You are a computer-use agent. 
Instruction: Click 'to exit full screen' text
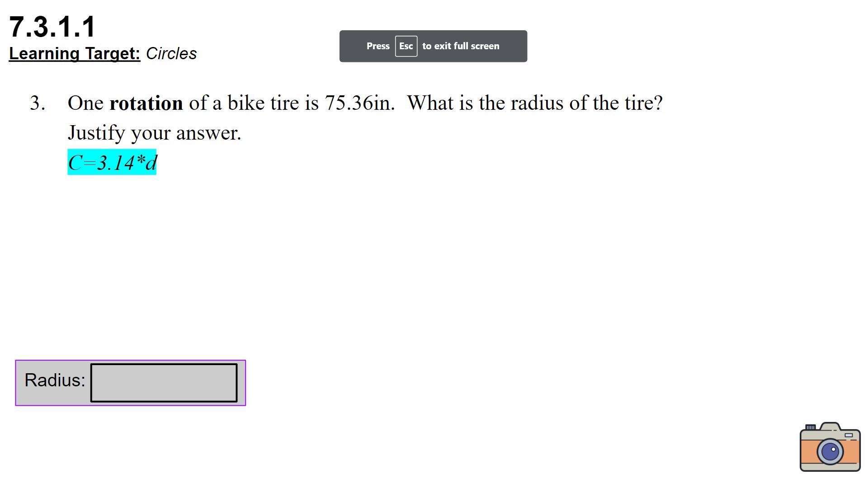(x=460, y=46)
